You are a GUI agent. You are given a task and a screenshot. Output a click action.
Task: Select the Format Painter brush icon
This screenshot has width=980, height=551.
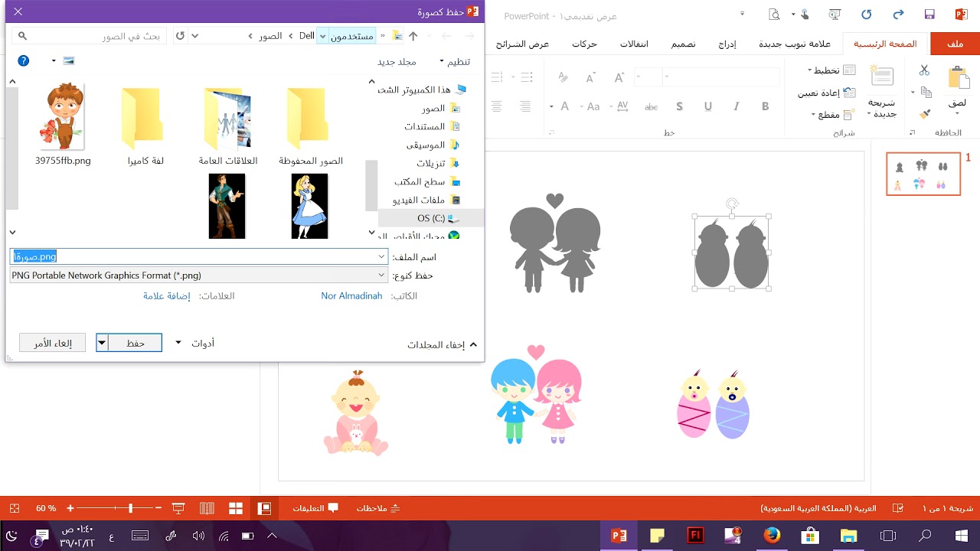click(x=925, y=114)
